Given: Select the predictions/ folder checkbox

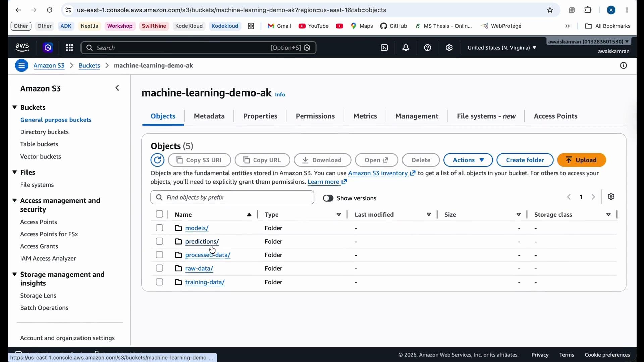Looking at the screenshot, I should 160,242.
